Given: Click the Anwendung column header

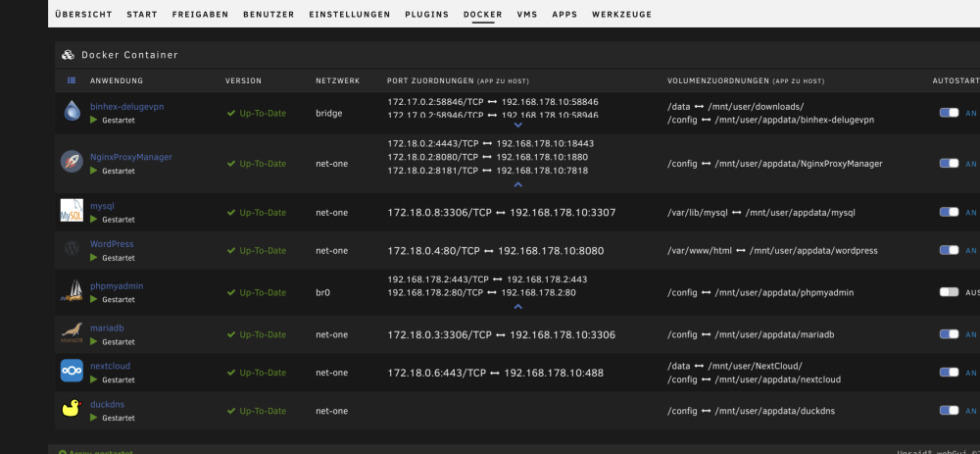Looking at the screenshot, I should tap(117, 80).
